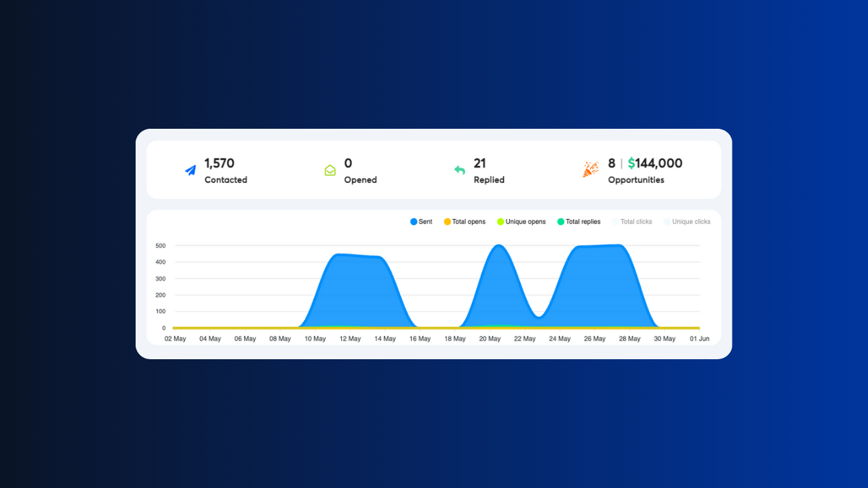Hide the Total replies legend series

[x=578, y=222]
